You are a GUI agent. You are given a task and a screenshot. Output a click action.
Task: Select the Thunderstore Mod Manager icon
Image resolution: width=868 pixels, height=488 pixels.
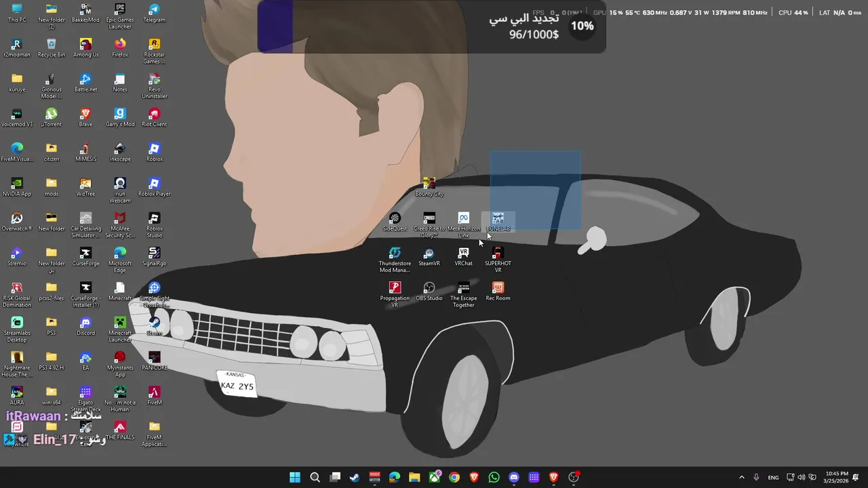point(395,260)
